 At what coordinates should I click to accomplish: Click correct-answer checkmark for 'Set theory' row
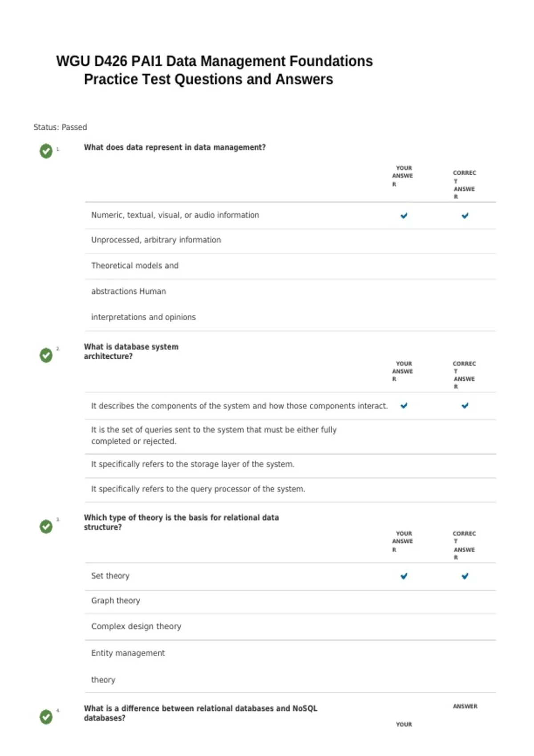coord(465,576)
